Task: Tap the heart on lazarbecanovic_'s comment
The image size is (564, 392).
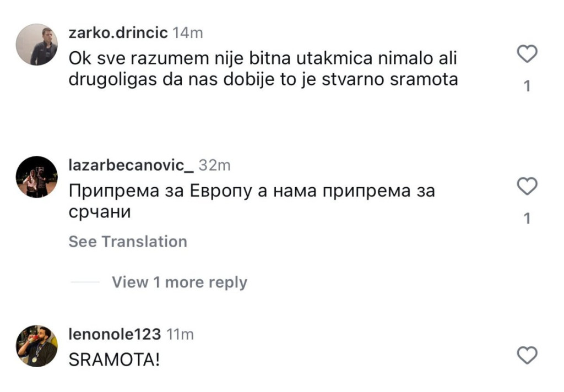Action: (528, 187)
